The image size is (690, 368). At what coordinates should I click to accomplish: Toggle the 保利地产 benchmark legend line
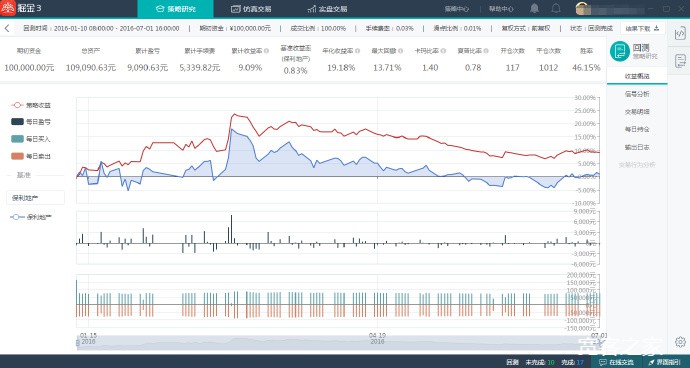[31, 217]
